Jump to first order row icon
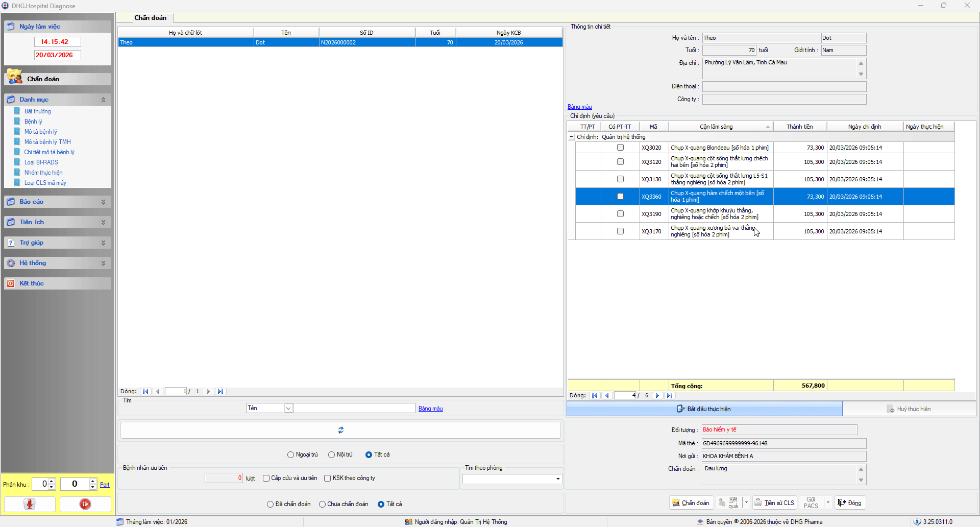The height and width of the screenshot is (527, 980). click(595, 396)
